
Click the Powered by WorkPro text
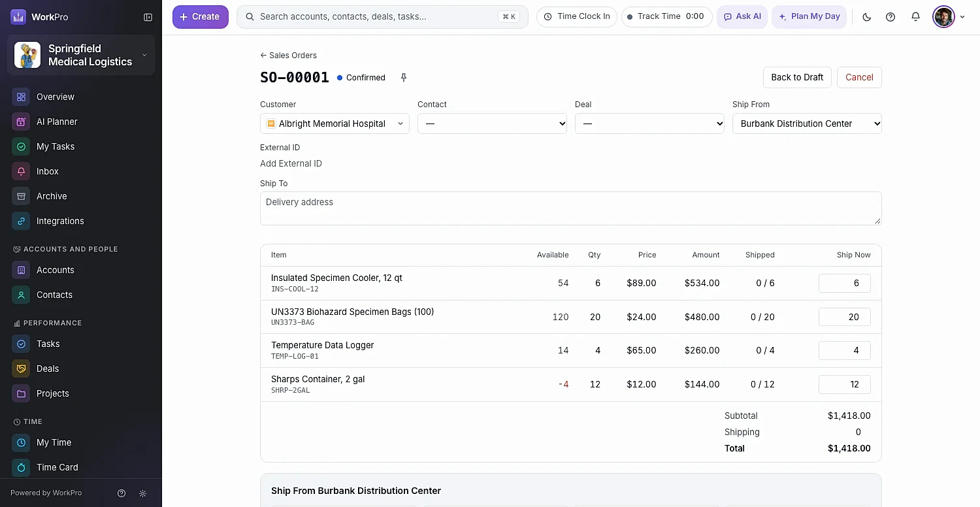pyautogui.click(x=46, y=493)
